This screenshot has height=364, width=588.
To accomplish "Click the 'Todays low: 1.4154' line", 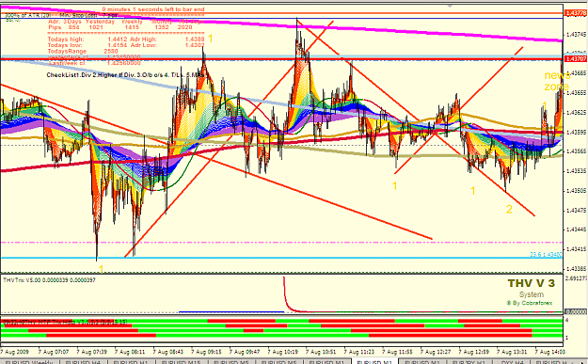I will click(87, 45).
